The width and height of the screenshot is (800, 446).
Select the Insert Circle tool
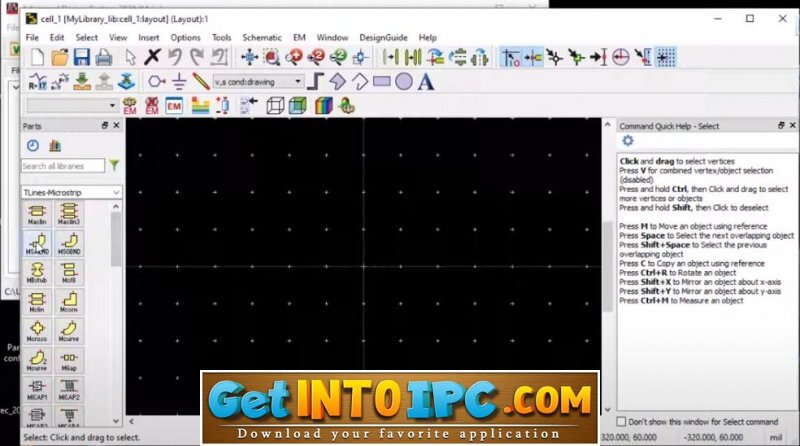(404, 82)
